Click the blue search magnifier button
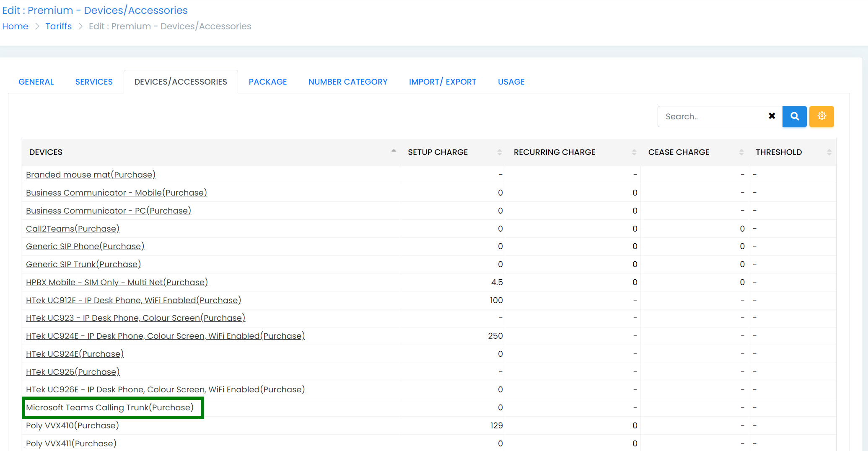Viewport: 868px width, 451px height. pyautogui.click(x=794, y=116)
